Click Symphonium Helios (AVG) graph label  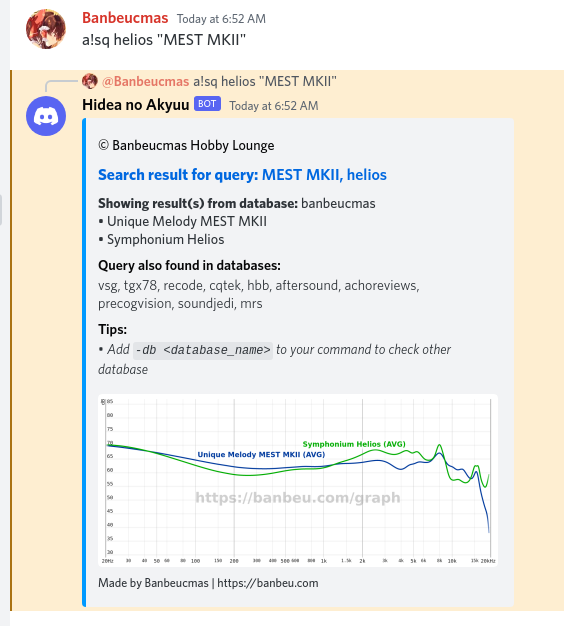tap(354, 444)
